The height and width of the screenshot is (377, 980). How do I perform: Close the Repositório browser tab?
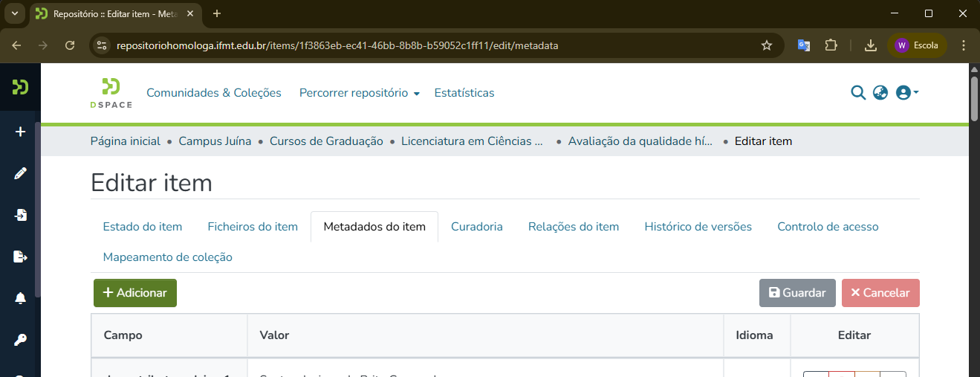pyautogui.click(x=192, y=13)
